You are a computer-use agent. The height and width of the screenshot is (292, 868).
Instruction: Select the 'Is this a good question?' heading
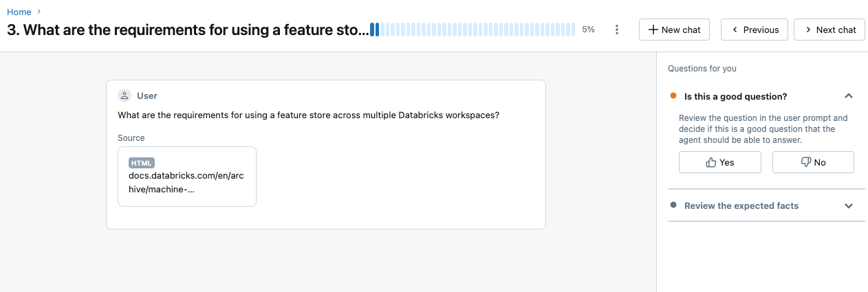(735, 96)
